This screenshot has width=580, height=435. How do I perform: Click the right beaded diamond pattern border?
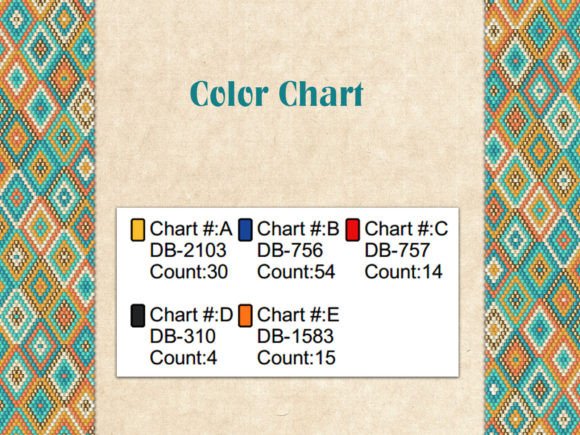click(x=532, y=218)
